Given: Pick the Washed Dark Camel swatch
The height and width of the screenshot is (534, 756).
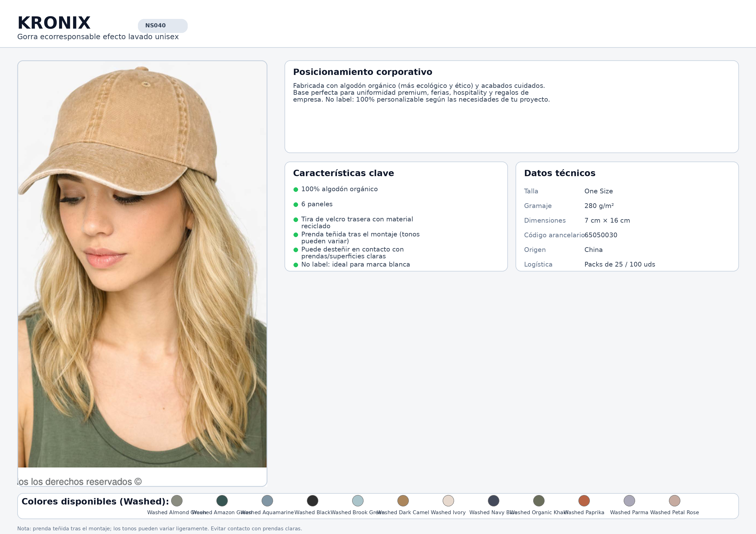Looking at the screenshot, I should (403, 501).
